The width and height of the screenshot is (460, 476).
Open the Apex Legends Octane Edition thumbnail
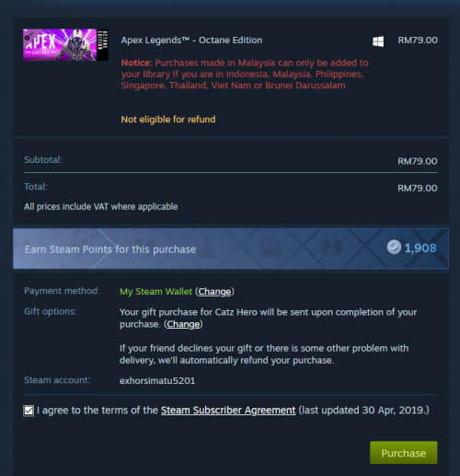coord(65,45)
